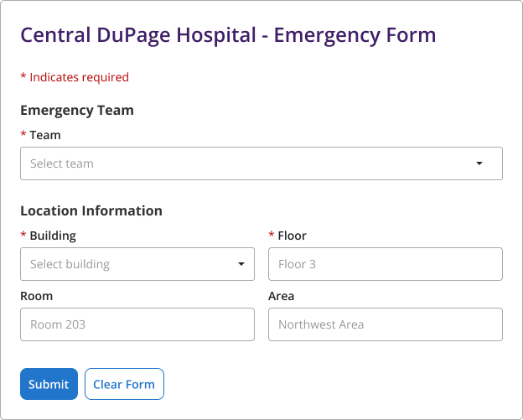Viewport: 523px width, 420px height.
Task: Open the Select team combo box
Action: [x=251, y=163]
